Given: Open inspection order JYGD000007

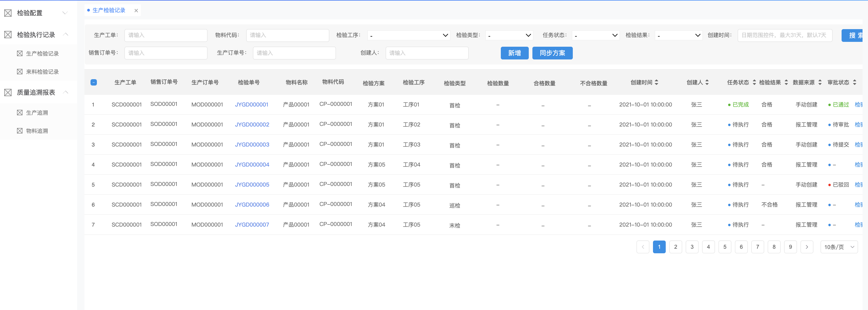Looking at the screenshot, I should click(x=252, y=225).
